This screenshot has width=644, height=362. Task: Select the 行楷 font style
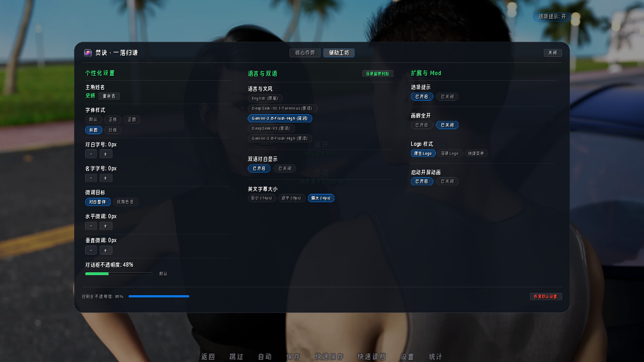pyautogui.click(x=112, y=130)
